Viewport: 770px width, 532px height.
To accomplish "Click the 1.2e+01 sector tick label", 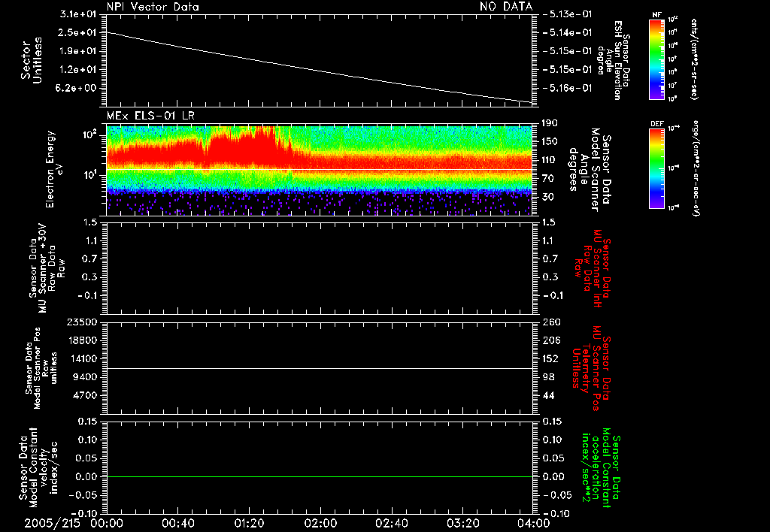I will coord(77,70).
